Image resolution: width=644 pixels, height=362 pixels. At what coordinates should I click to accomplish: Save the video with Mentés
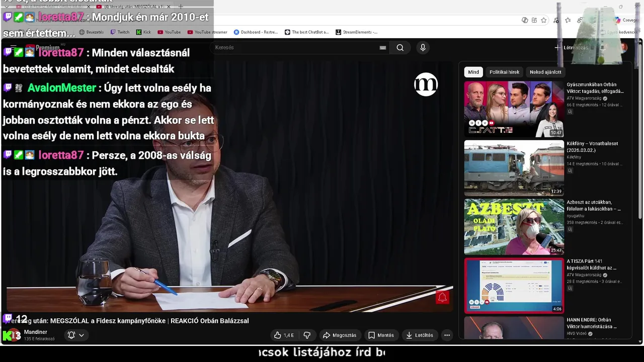(x=381, y=335)
